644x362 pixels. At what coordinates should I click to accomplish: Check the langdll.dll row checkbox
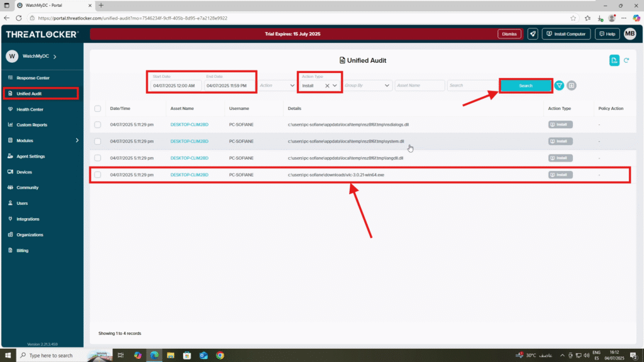tap(97, 158)
